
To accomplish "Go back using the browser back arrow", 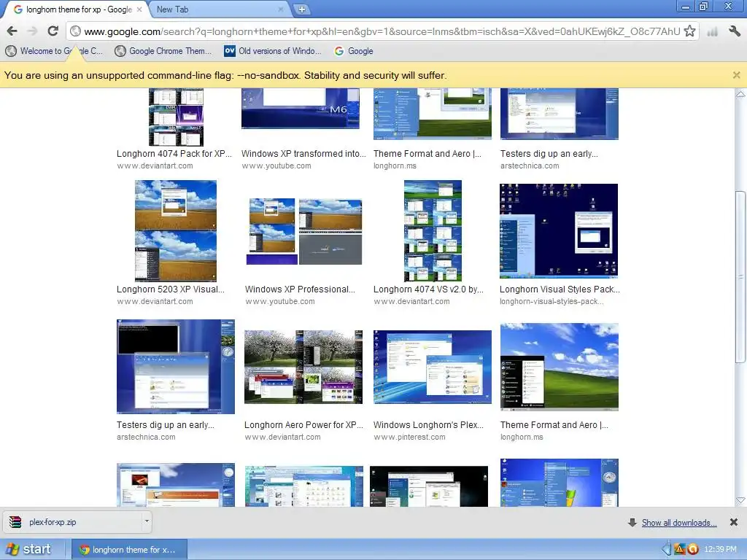I will pyautogui.click(x=12, y=31).
